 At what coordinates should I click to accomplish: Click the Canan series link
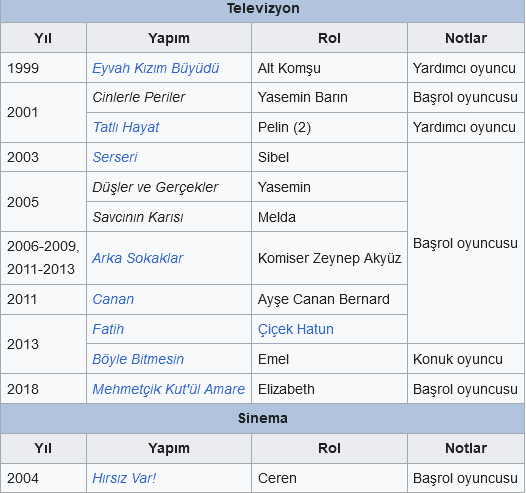pyautogui.click(x=113, y=299)
